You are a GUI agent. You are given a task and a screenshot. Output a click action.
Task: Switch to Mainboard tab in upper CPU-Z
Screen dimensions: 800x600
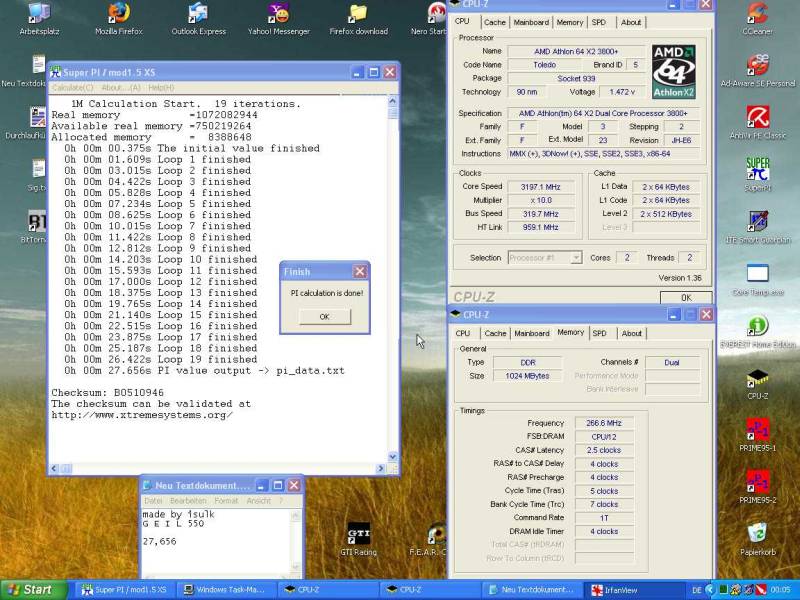531,22
